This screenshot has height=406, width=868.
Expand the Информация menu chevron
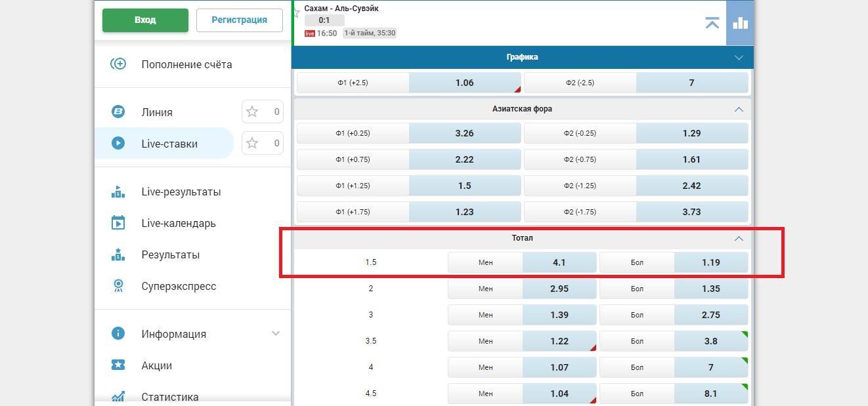tap(276, 333)
